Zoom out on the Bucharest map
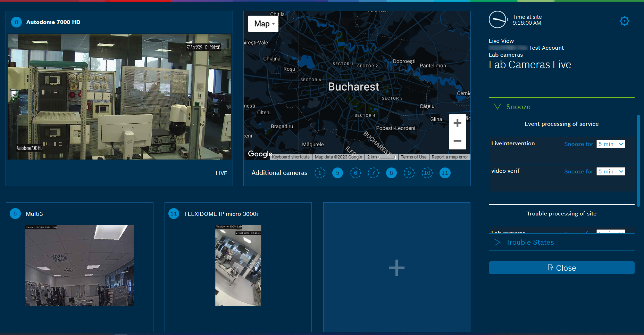 pyautogui.click(x=457, y=141)
